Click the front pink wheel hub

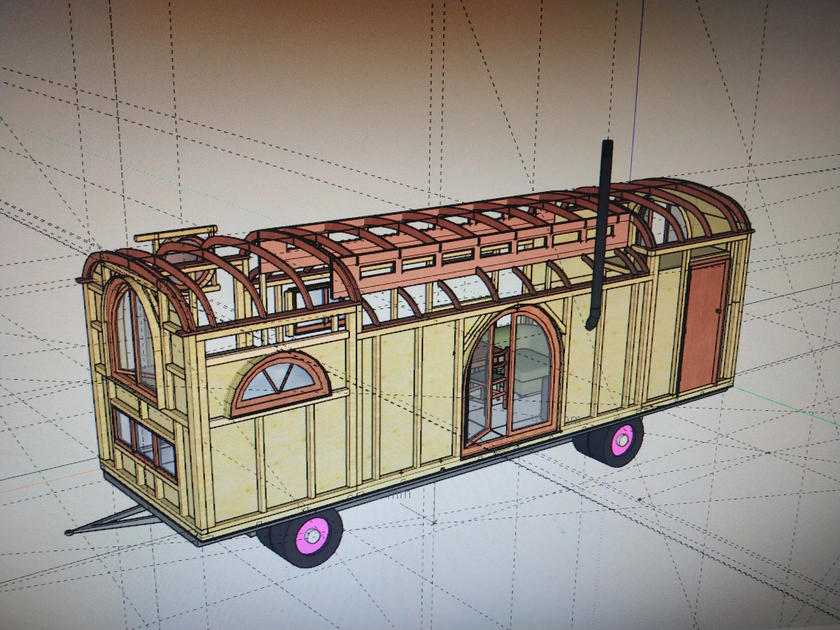(312, 536)
